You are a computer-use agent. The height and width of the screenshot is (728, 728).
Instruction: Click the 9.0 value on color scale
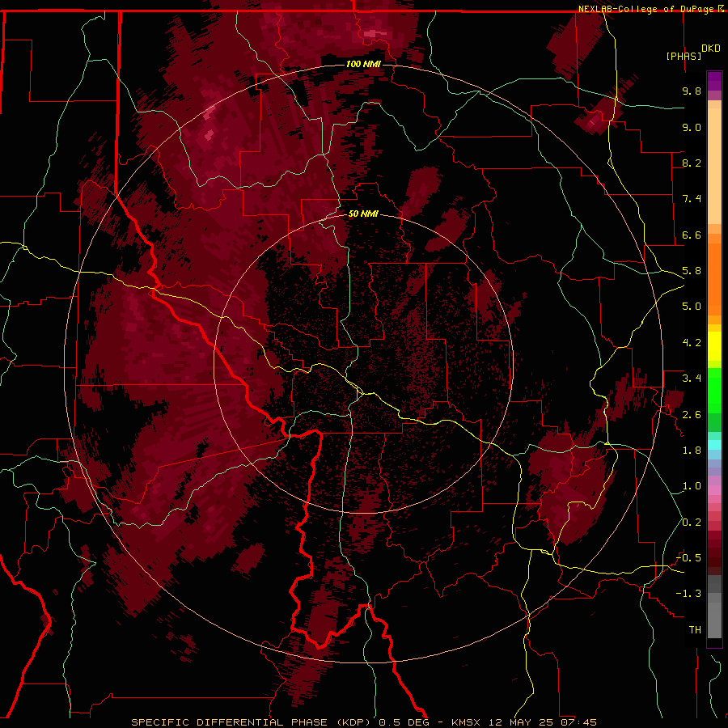coord(692,127)
